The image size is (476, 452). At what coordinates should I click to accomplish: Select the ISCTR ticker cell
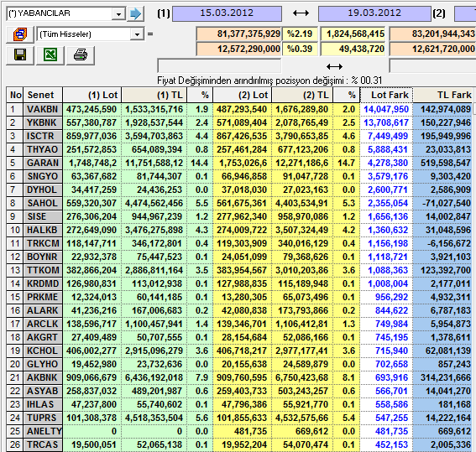coord(43,136)
